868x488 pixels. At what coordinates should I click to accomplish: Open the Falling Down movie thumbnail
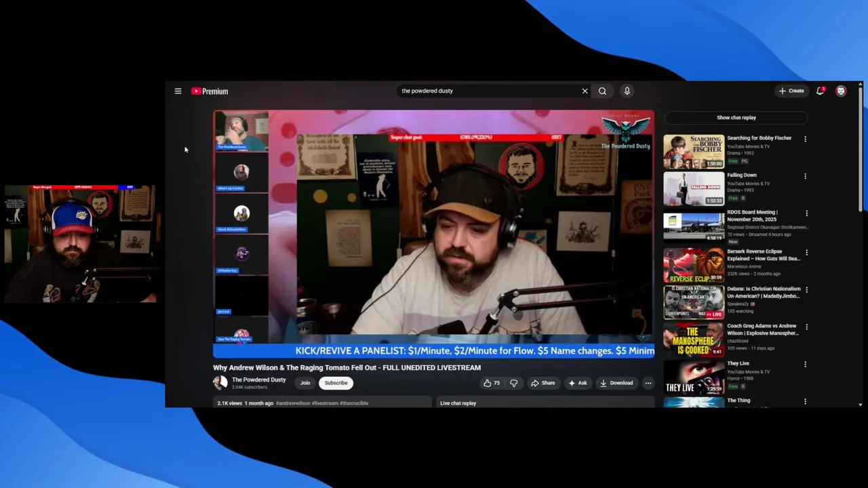[694, 188]
